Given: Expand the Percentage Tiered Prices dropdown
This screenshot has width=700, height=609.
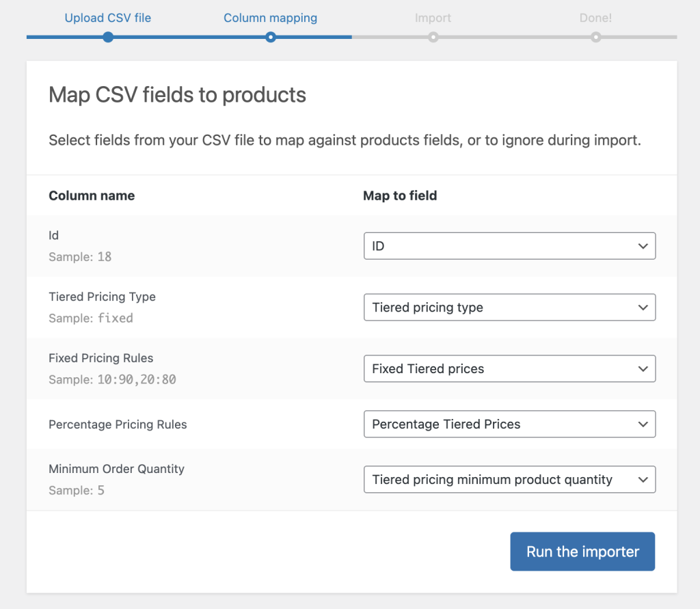Looking at the screenshot, I should 509,424.
